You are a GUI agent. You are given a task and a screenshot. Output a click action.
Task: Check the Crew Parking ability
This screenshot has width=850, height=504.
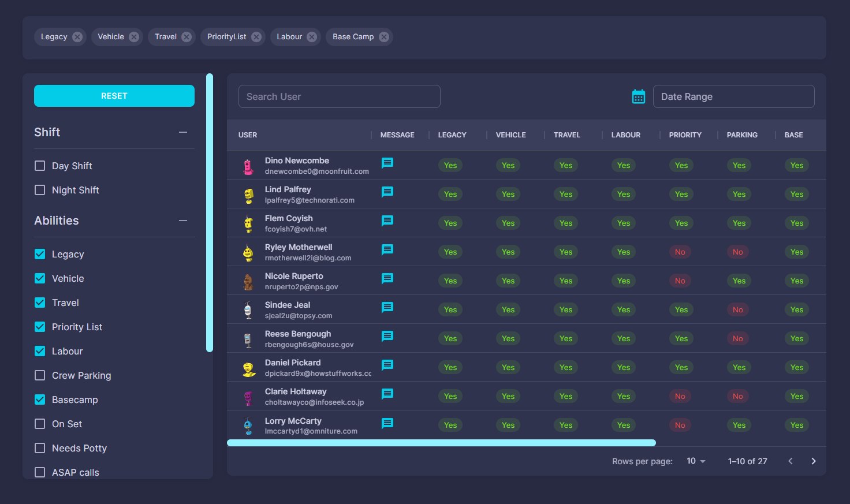(x=40, y=375)
